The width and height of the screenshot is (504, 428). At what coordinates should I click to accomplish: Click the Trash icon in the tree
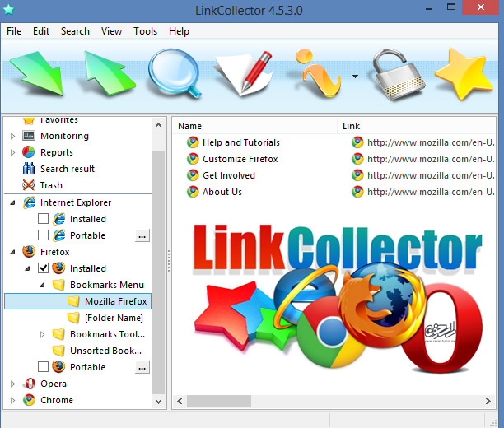pyautogui.click(x=29, y=185)
